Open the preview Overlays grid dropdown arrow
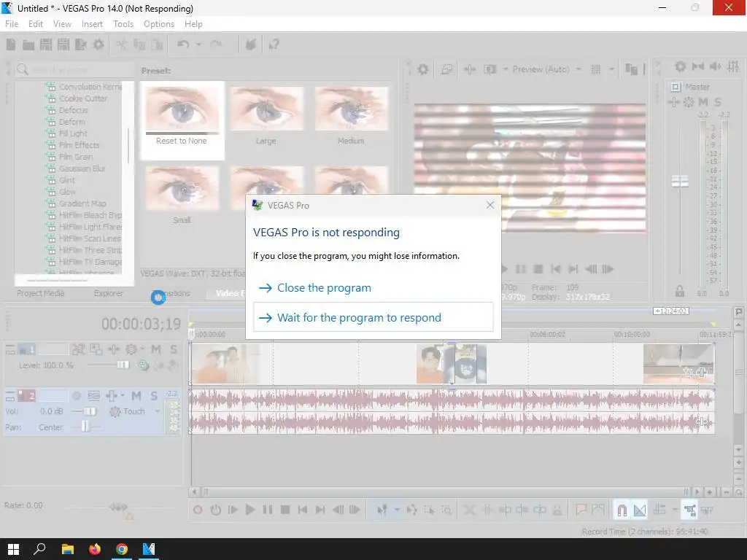The width and height of the screenshot is (747, 560). pos(611,69)
